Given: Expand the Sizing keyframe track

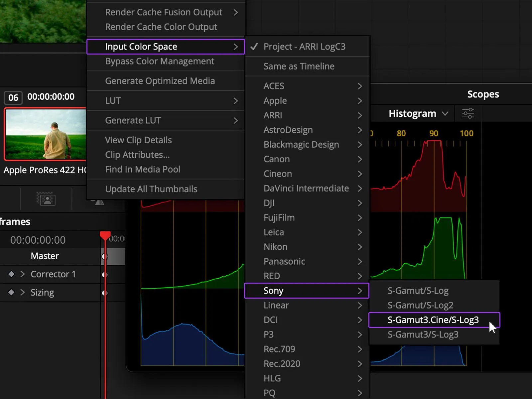Looking at the screenshot, I should pos(23,292).
